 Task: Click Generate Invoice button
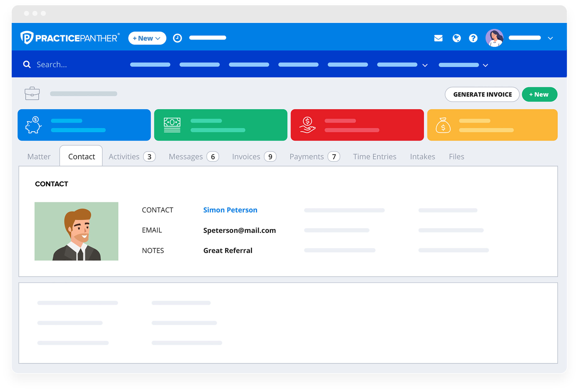click(482, 94)
